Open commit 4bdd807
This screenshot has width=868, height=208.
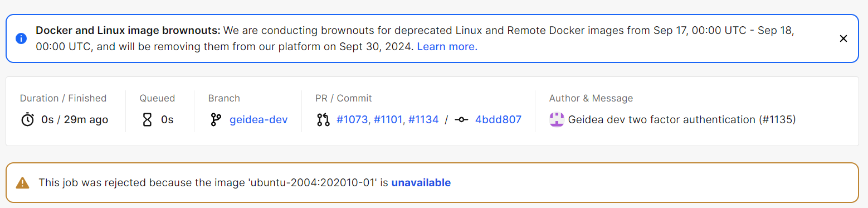click(498, 119)
